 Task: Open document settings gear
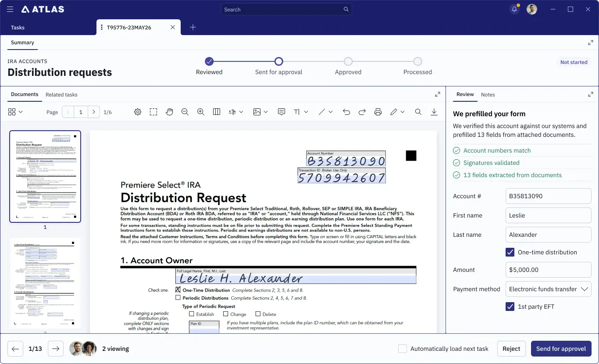coord(138,112)
